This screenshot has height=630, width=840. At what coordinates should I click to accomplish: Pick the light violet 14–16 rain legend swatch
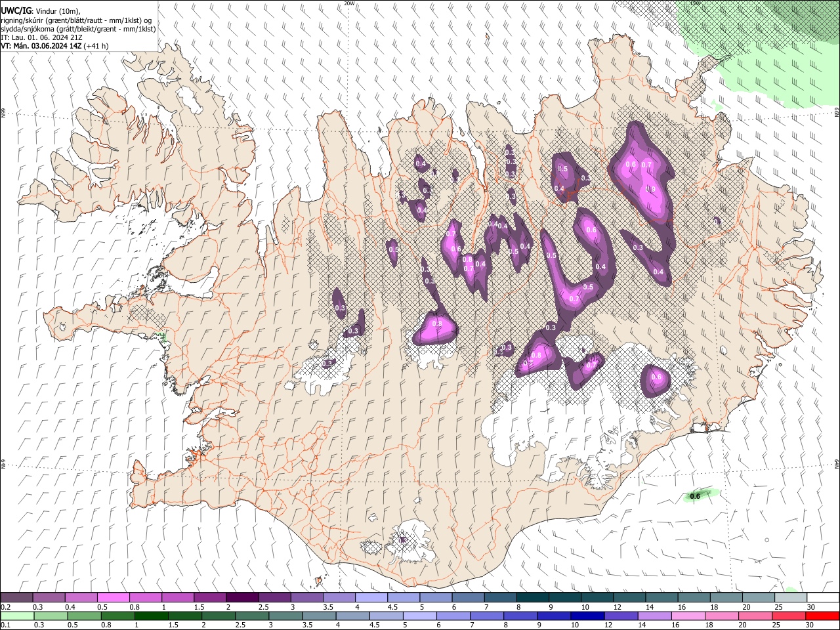pyautogui.click(x=654, y=616)
